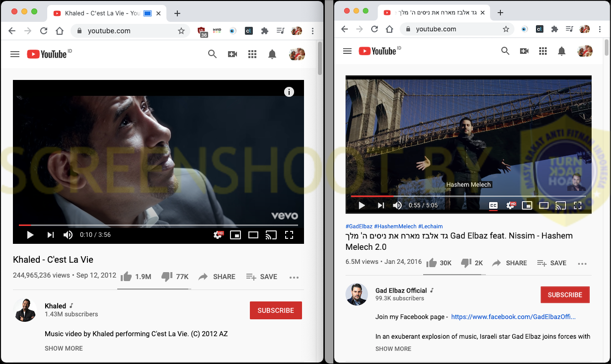Open notifications bell in left window
Viewport: 611px width, 364px height.
click(272, 54)
